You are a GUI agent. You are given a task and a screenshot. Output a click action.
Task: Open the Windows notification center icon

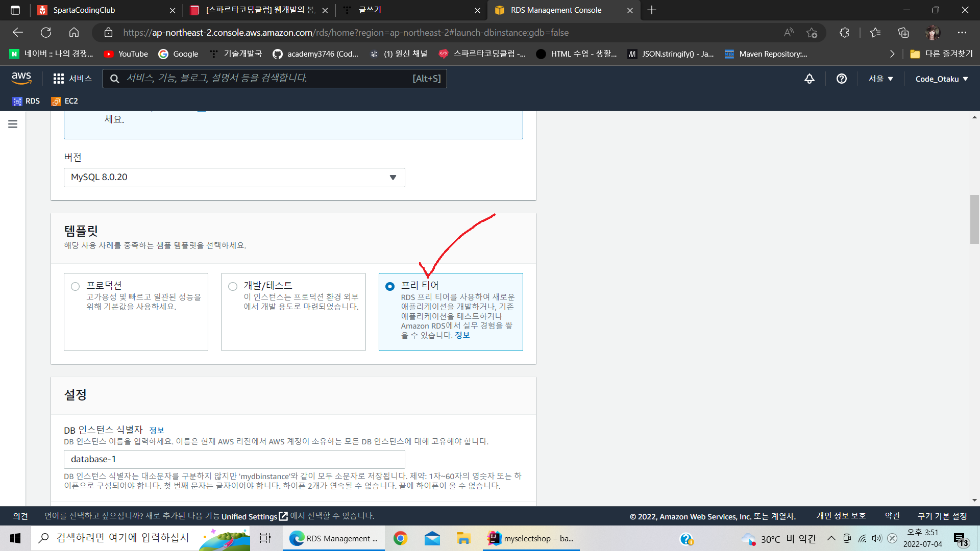961,539
